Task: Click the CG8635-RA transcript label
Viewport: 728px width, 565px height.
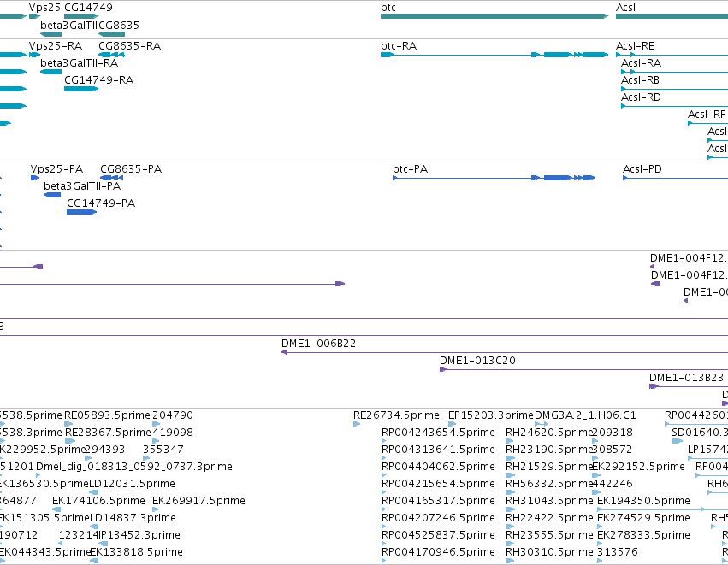Action: (x=129, y=46)
